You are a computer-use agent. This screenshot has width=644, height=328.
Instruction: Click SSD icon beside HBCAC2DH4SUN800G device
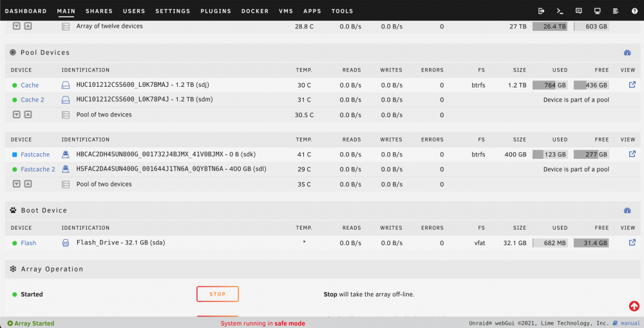click(x=66, y=154)
